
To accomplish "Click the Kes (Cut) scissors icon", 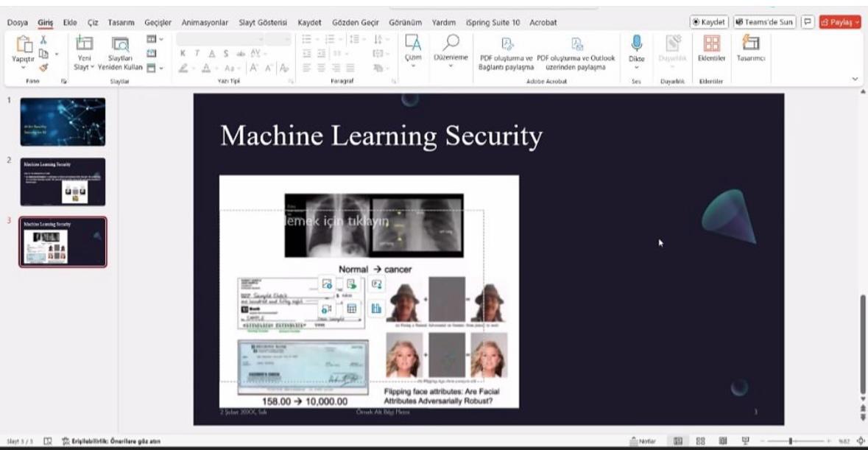I will [43, 41].
